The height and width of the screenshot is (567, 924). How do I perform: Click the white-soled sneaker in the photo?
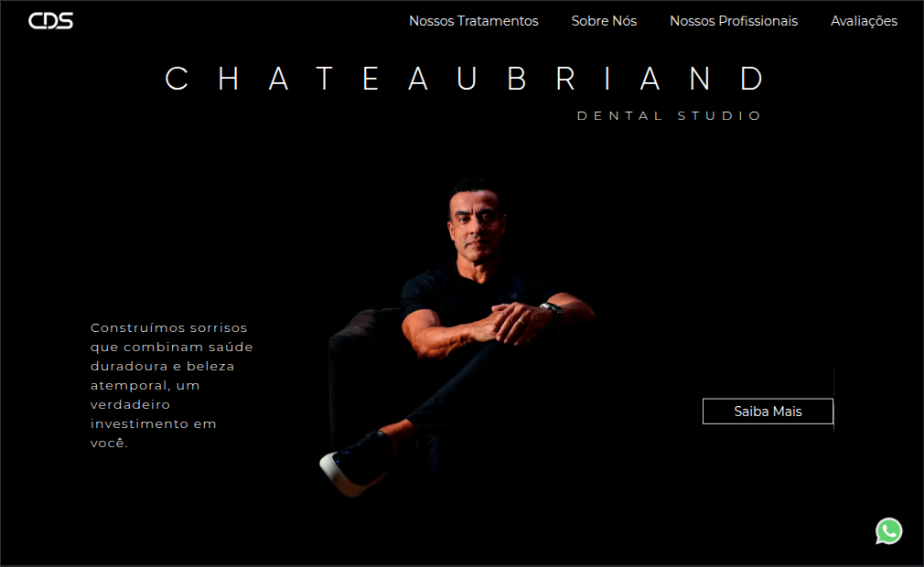(353, 465)
